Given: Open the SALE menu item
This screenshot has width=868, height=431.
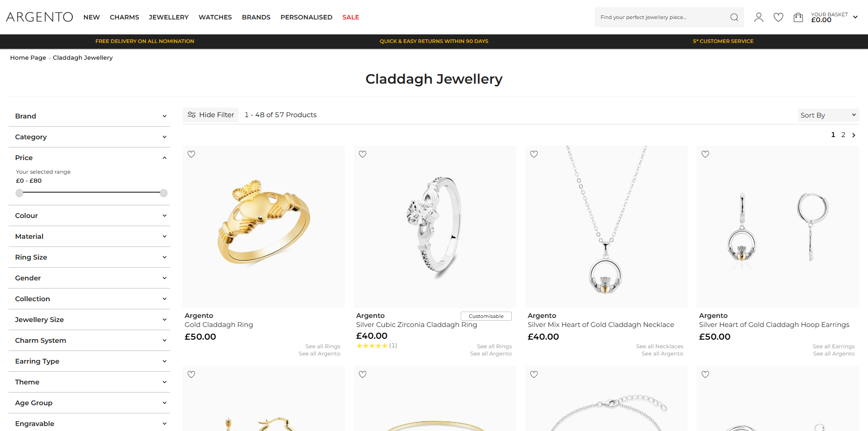Looking at the screenshot, I should [351, 17].
